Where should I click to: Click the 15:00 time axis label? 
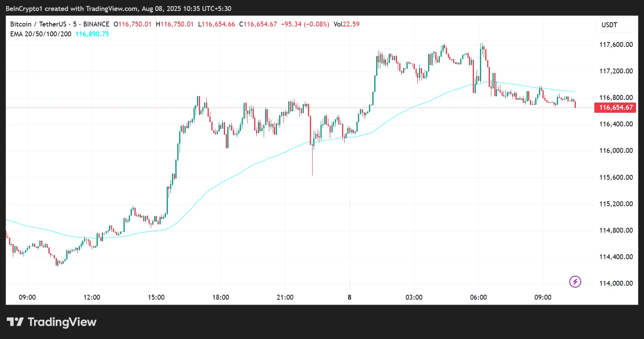tap(156, 297)
